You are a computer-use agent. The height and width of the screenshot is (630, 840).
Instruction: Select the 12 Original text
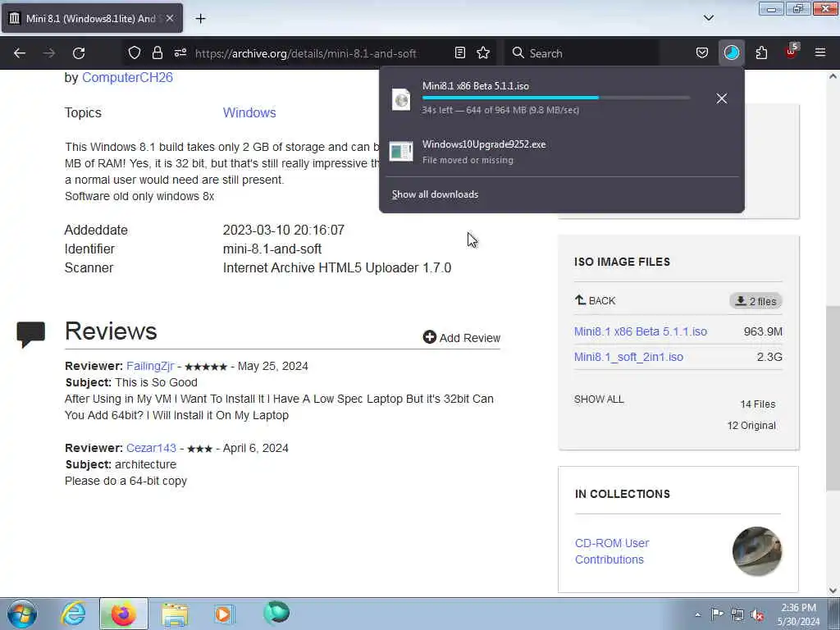[751, 426]
